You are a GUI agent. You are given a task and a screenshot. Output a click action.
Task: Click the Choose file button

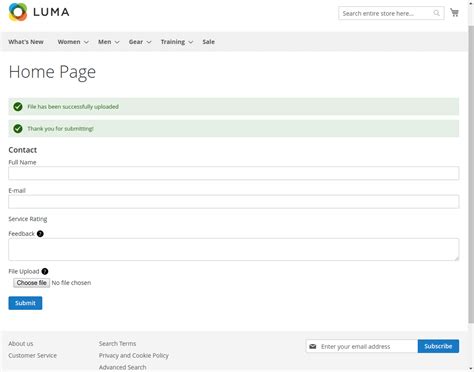tap(32, 283)
